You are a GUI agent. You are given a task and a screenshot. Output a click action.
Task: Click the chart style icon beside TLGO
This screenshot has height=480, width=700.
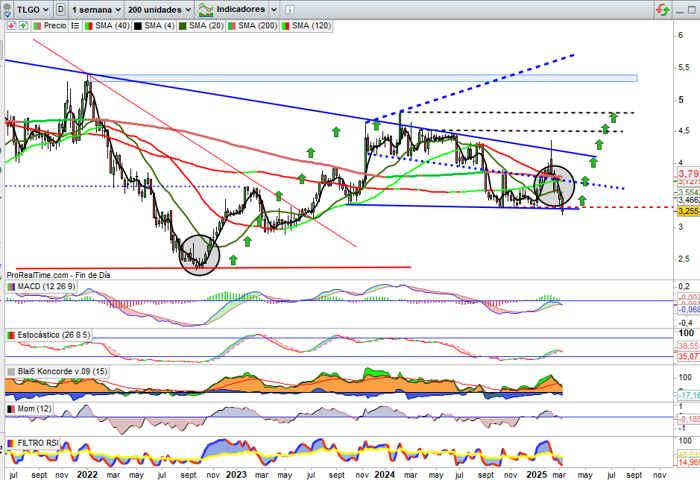61,9
